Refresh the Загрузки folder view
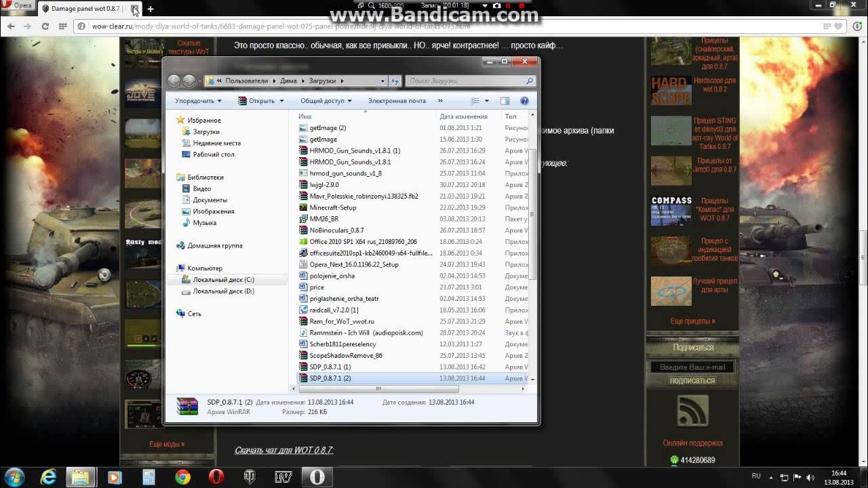Screen dimensions: 868x488 pyautogui.click(x=395, y=81)
